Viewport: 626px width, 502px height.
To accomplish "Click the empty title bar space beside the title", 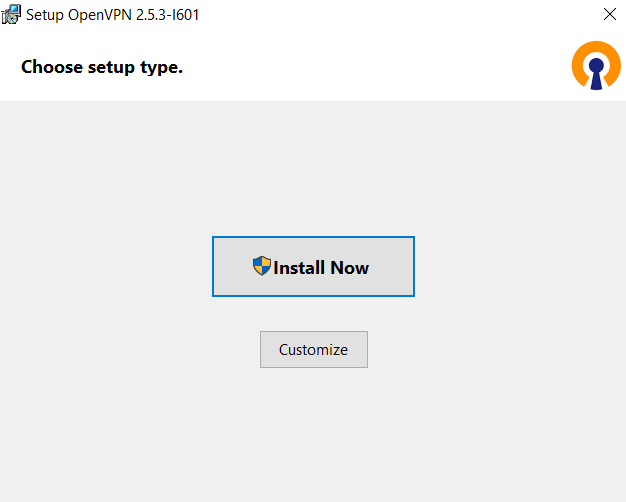I will point(400,15).
